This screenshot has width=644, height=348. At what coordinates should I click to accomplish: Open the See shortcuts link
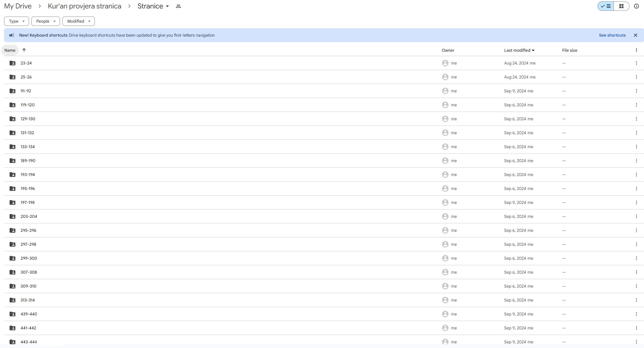pos(612,35)
